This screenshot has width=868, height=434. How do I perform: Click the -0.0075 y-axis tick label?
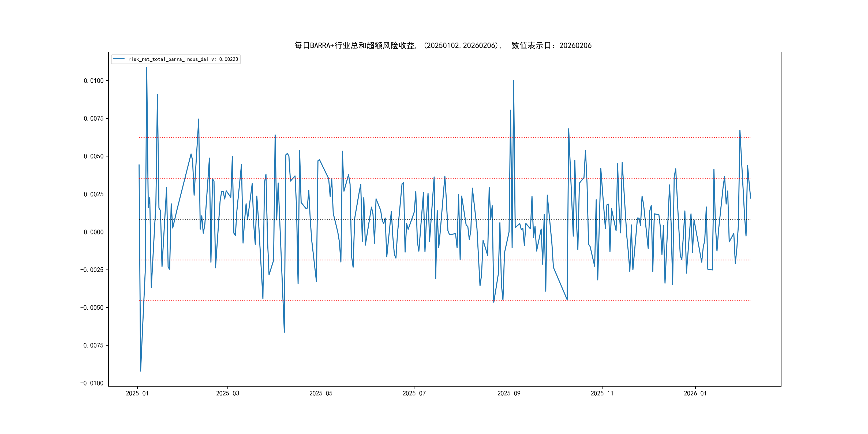(92, 345)
